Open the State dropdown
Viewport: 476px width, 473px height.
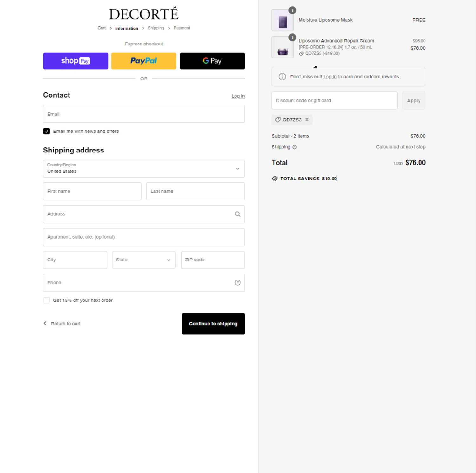144,260
